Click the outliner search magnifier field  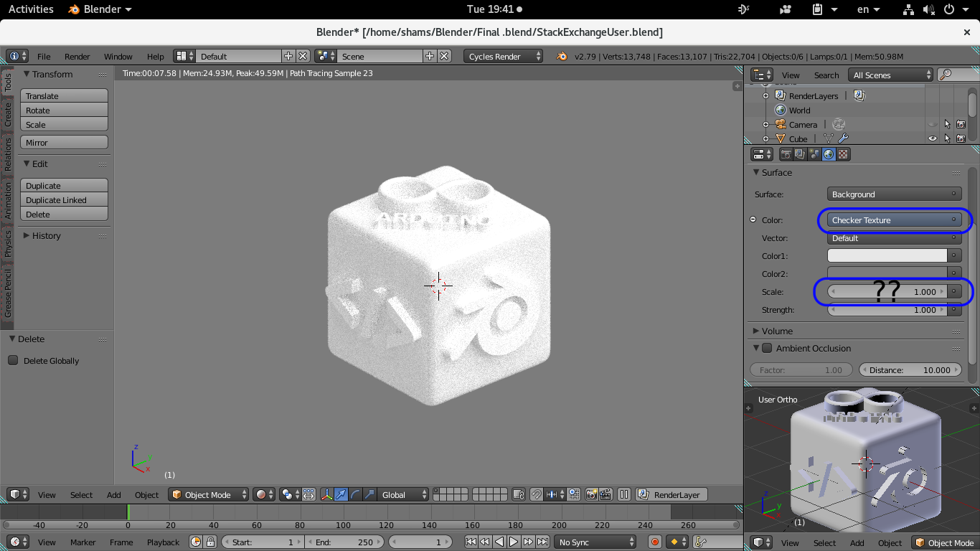coord(958,75)
